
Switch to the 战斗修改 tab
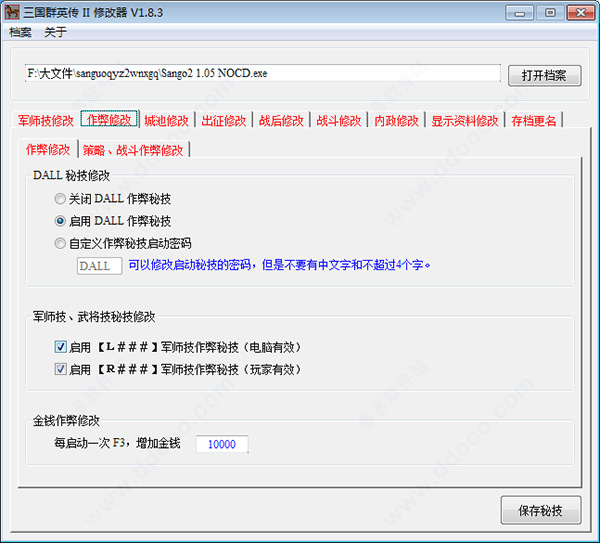pos(339,121)
